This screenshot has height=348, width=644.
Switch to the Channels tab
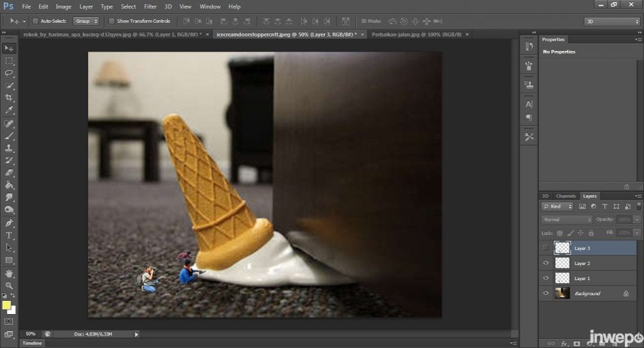coord(566,196)
